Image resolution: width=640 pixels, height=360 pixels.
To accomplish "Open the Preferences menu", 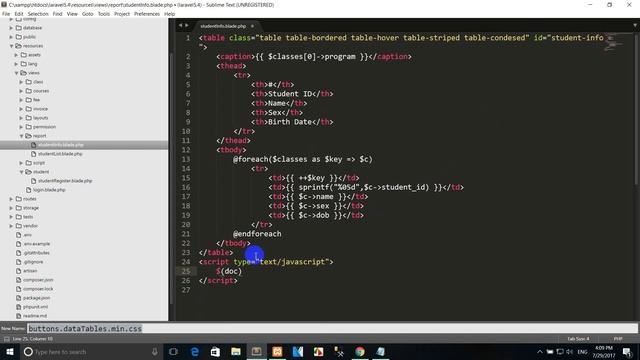I will coord(147,14).
